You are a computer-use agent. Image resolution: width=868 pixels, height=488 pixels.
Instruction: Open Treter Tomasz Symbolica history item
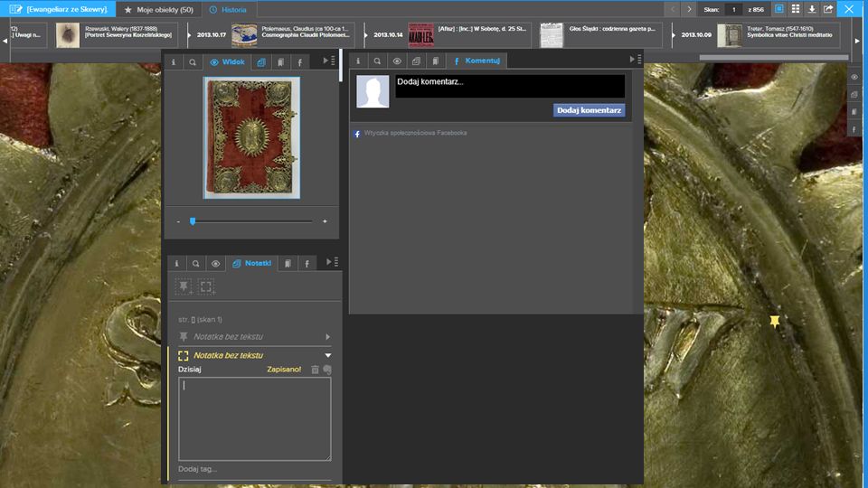coord(778,35)
